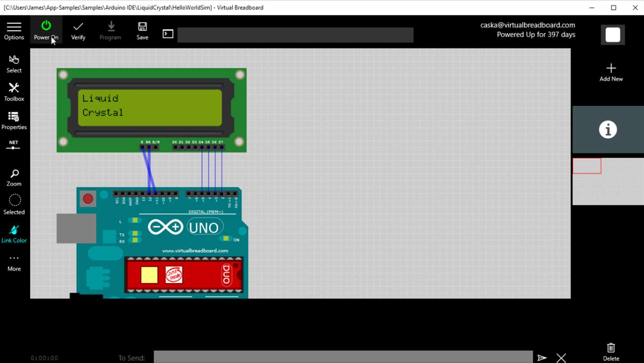Screen dimensions: 644x363
Task: Open the Options hamburger menu
Action: [14, 31]
